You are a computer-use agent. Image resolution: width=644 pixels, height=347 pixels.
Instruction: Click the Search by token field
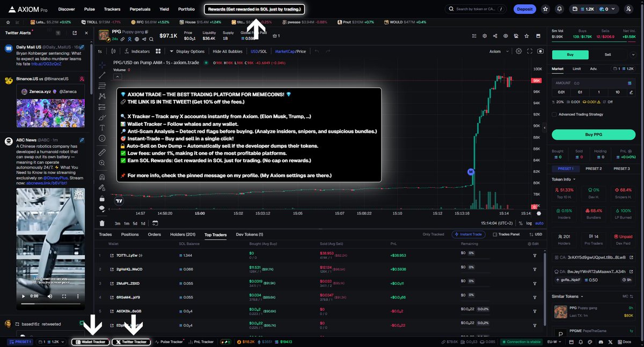pyautogui.click(x=475, y=9)
